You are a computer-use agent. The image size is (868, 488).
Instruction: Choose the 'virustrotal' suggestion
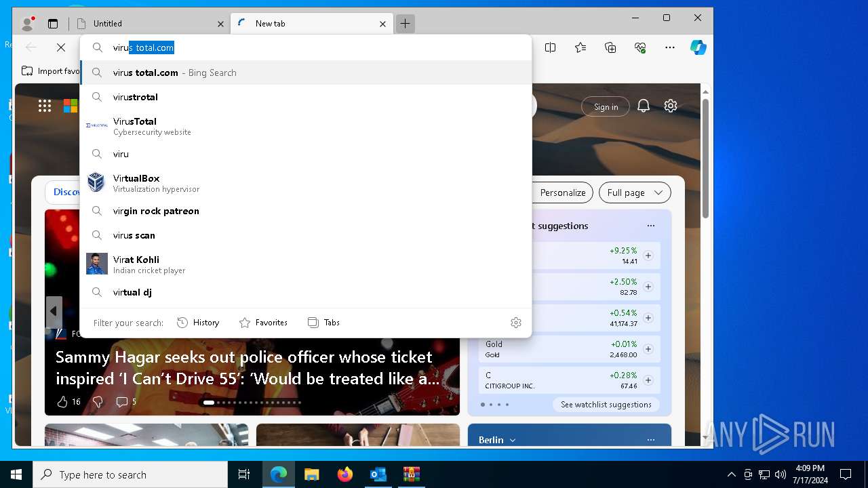(x=306, y=97)
